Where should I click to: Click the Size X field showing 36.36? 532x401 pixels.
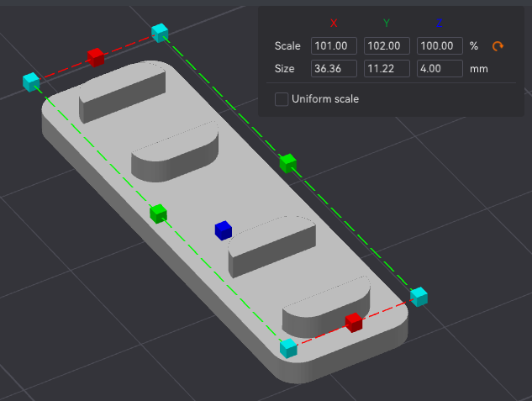point(334,69)
